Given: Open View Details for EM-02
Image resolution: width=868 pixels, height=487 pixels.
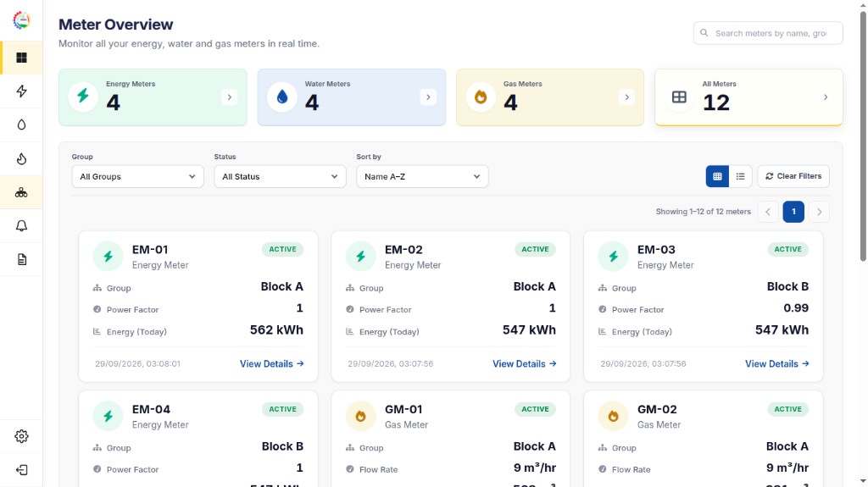Looking at the screenshot, I should pyautogui.click(x=524, y=363).
